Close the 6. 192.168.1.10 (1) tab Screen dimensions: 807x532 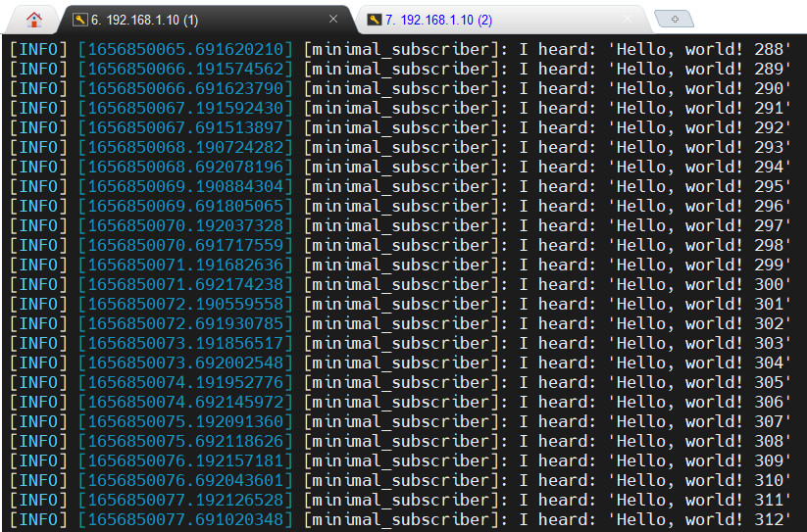tap(333, 19)
